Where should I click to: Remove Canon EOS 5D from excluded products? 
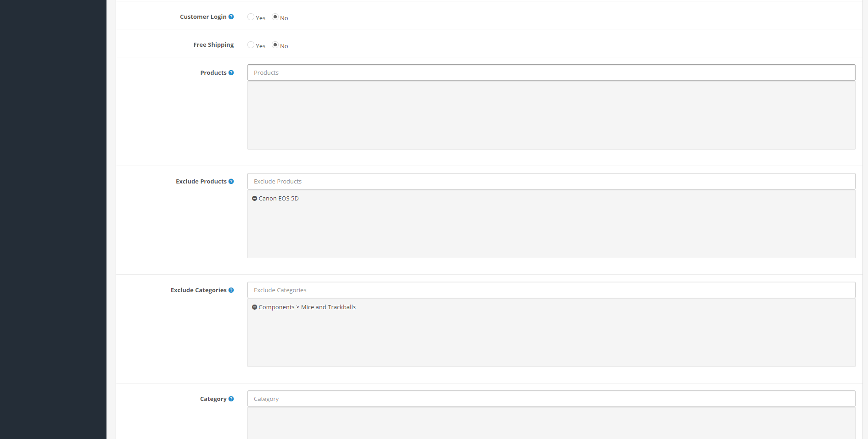click(x=254, y=199)
